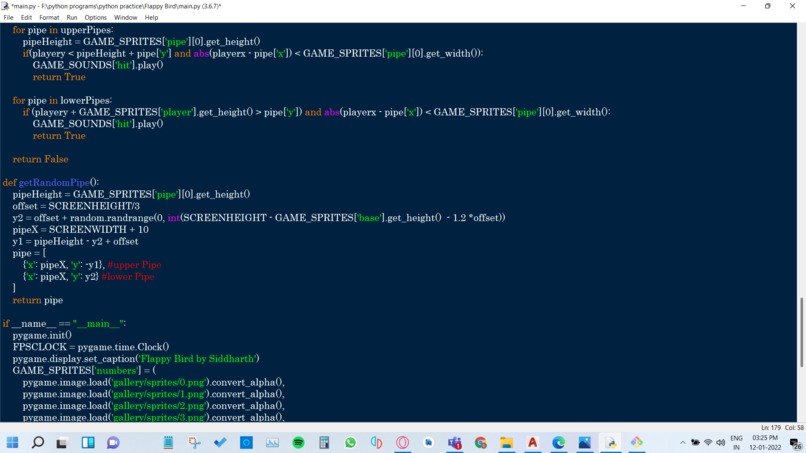Click 'Flappy Bird by Siddharth' string

(x=197, y=359)
